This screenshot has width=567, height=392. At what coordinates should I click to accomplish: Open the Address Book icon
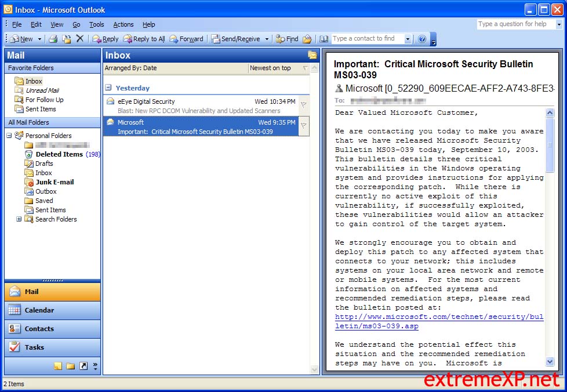324,39
